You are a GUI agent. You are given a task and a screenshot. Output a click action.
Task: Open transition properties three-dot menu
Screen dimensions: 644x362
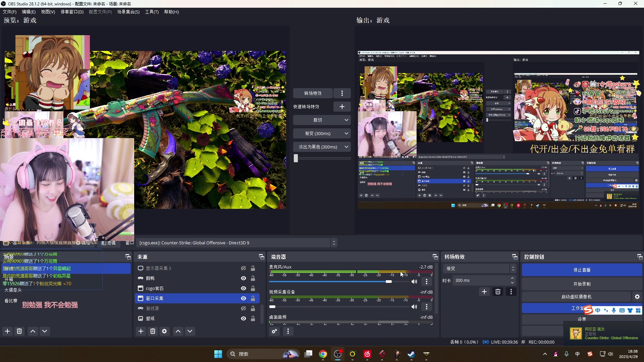(x=511, y=292)
